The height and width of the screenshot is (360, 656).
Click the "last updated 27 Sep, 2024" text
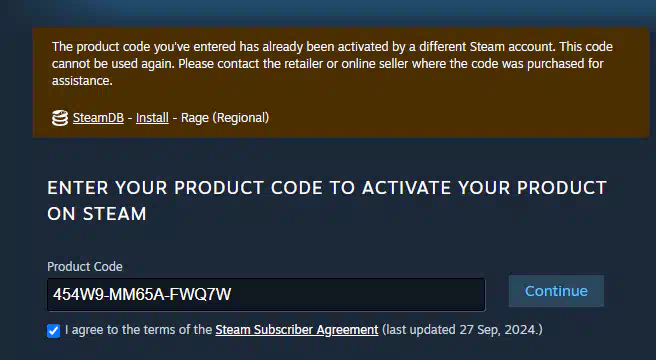(x=462, y=330)
